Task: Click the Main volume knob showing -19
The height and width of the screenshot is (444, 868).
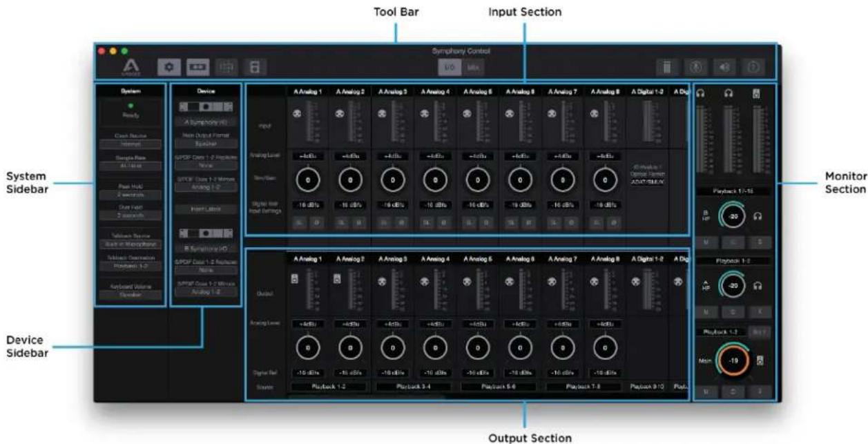Action: (733, 360)
